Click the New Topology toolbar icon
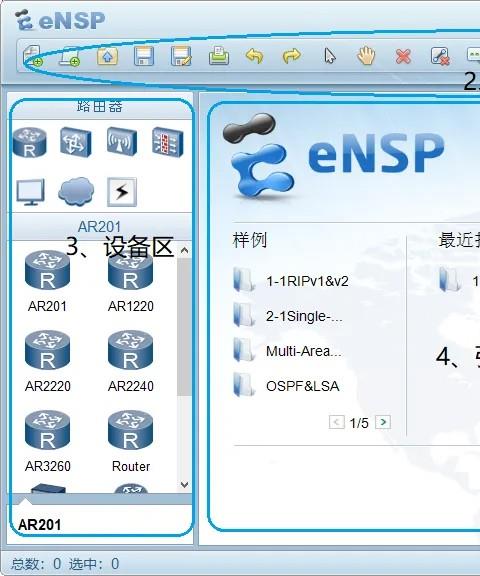The width and height of the screenshot is (480, 576). point(32,56)
